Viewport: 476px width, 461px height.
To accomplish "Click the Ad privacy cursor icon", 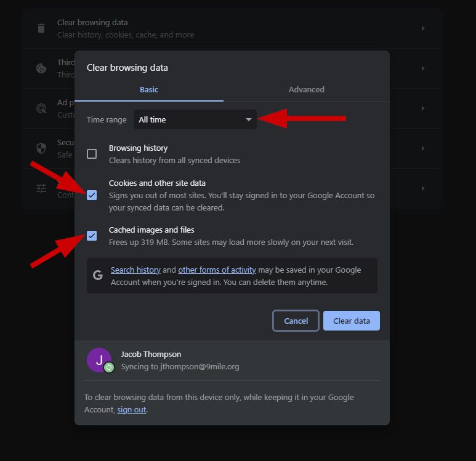I will 41,108.
